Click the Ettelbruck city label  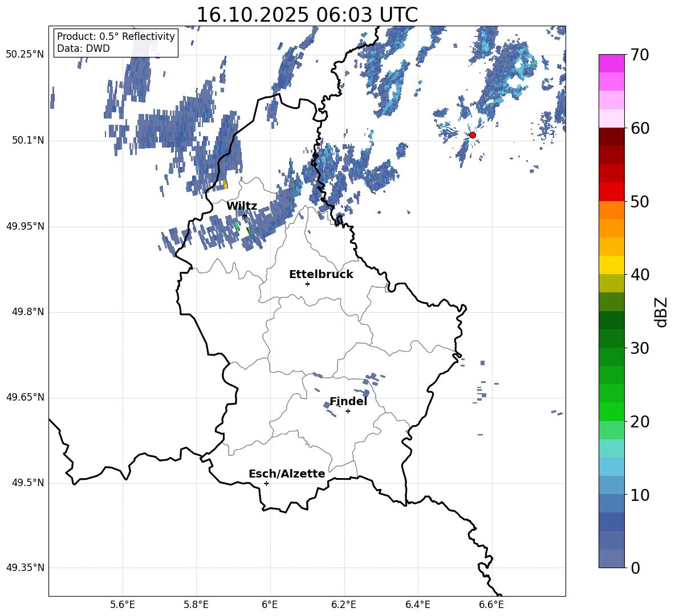point(321,275)
